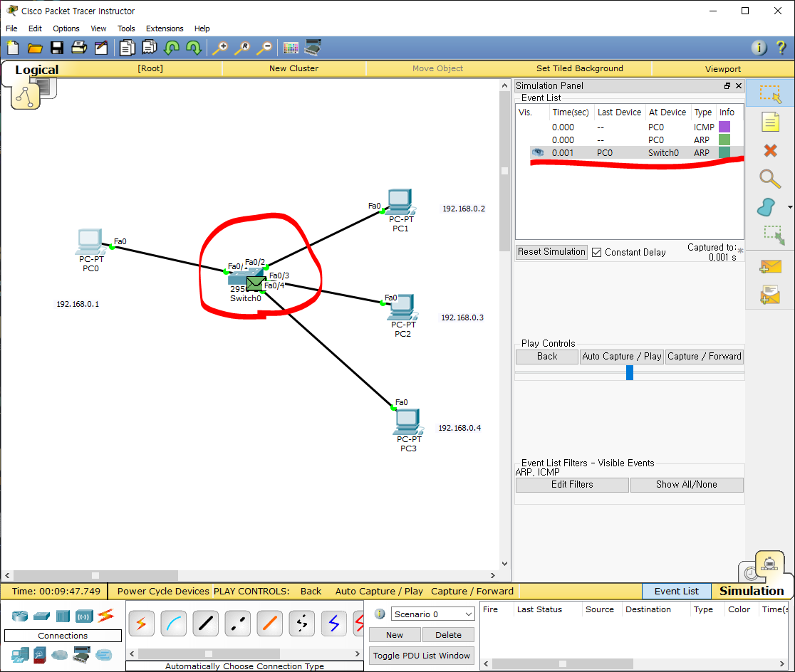This screenshot has width=795, height=672.
Task: Open the Custom Devices dialog icon
Action: 313,48
